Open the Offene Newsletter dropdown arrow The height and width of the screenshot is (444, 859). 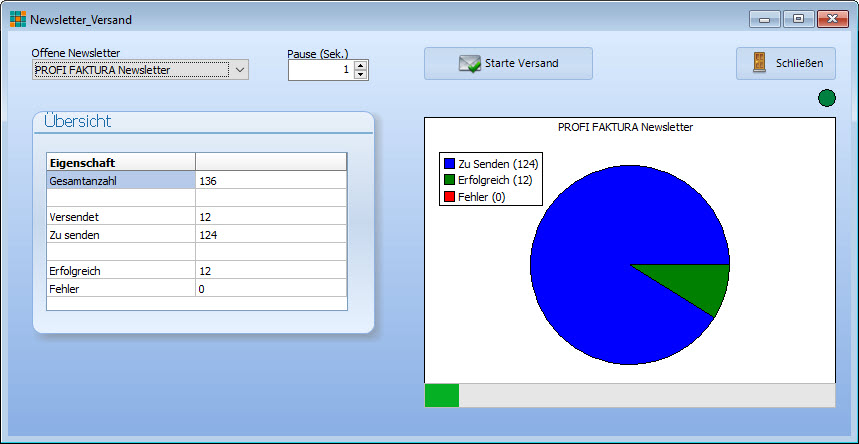(x=239, y=70)
